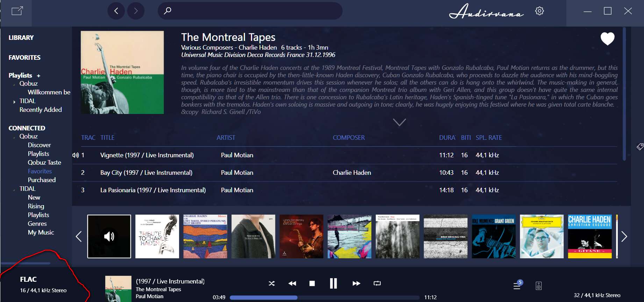
Task: Click the 32 / 44,1 kHz Stereo output label
Action: coord(597,295)
